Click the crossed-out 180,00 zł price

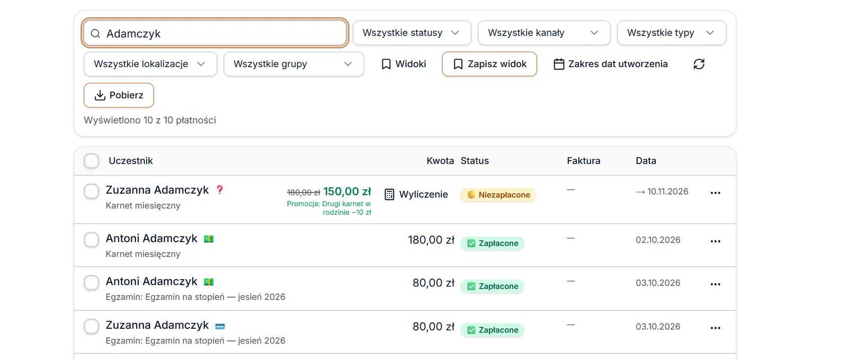coord(303,192)
